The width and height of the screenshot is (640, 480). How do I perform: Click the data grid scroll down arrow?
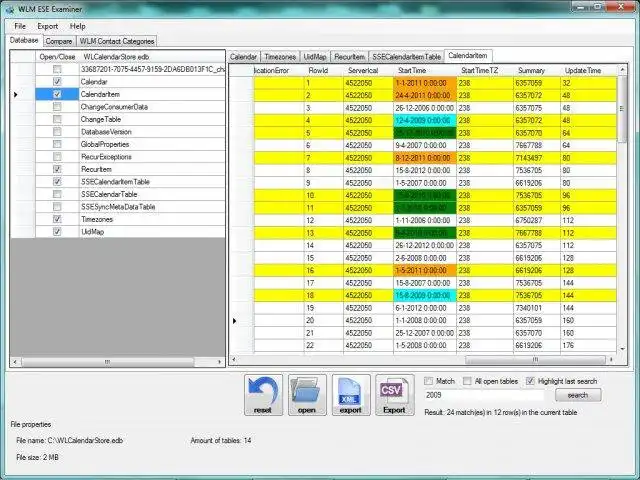point(622,349)
